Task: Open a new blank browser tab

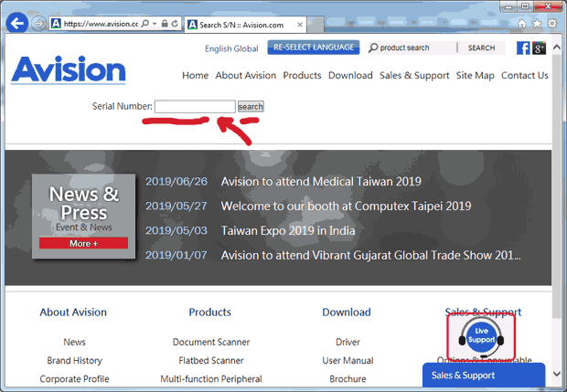Action: pos(316,25)
